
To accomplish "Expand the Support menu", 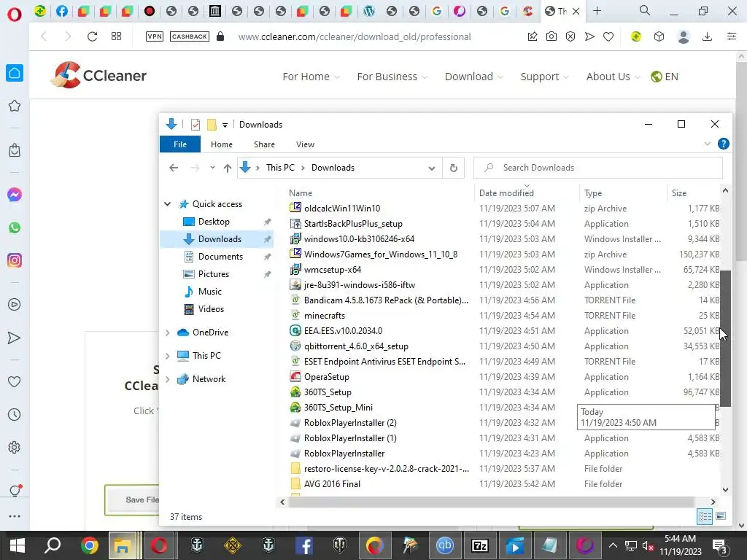I will pos(544,77).
